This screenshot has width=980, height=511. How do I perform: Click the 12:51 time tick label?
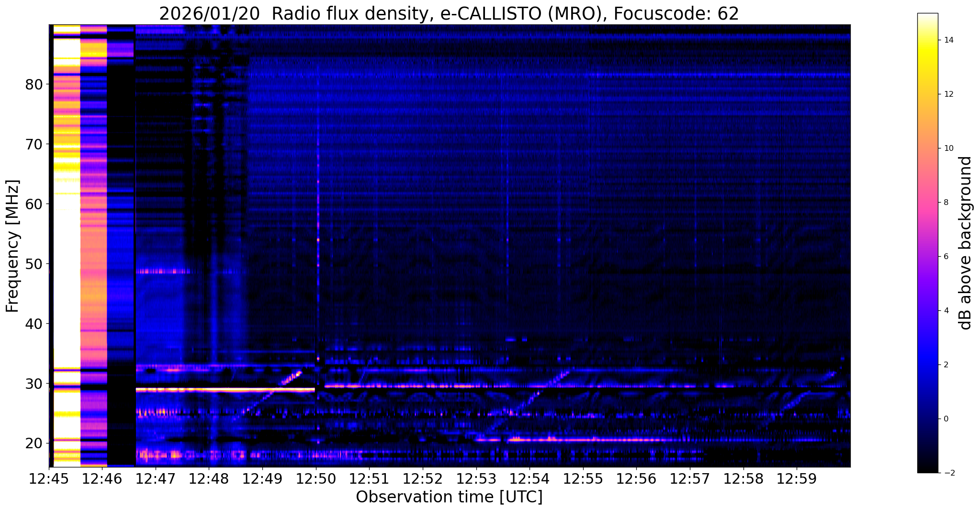click(369, 478)
